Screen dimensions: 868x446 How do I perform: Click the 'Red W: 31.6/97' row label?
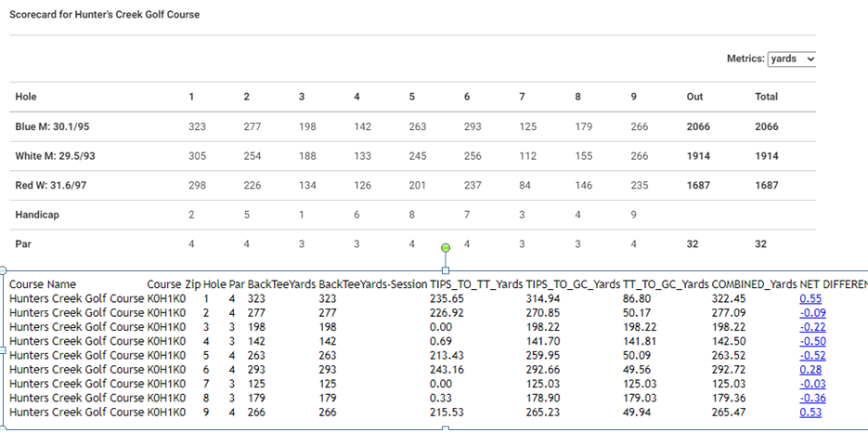pos(51,186)
